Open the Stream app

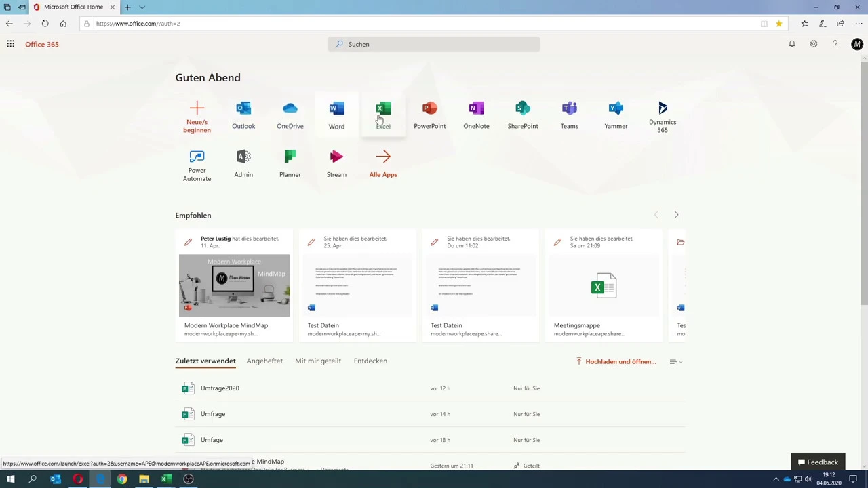[x=336, y=164]
